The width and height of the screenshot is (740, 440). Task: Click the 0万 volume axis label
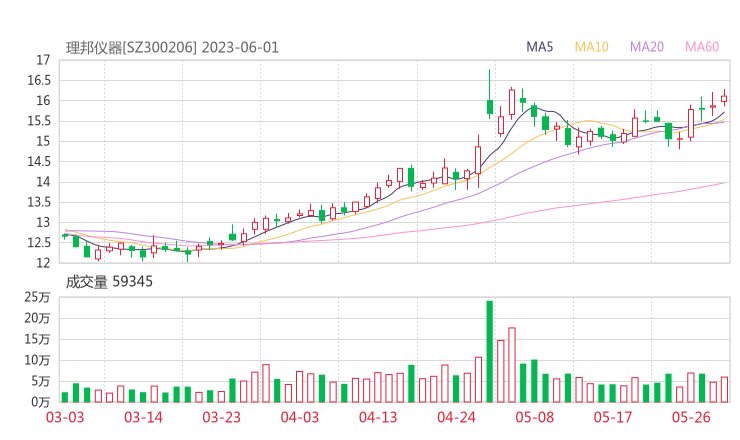(x=41, y=402)
